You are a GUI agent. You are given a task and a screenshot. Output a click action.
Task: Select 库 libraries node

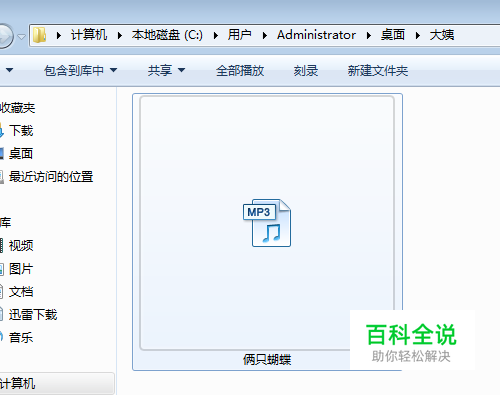[5, 222]
